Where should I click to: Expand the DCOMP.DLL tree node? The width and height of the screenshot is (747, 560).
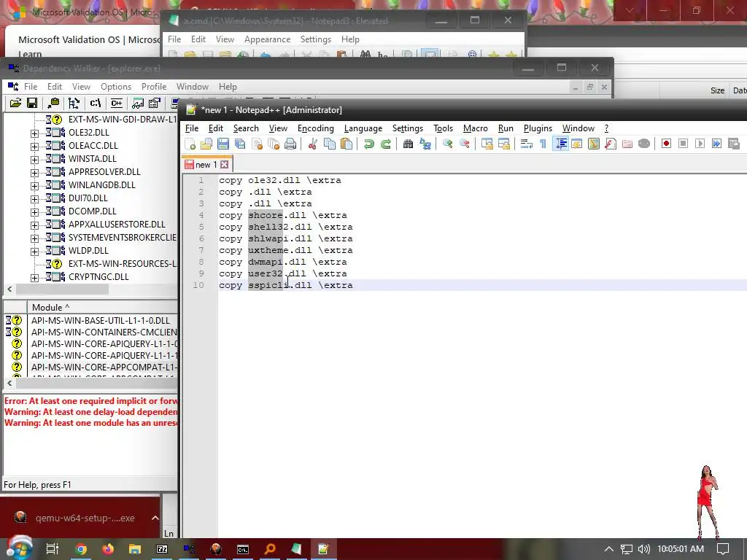[34, 212]
